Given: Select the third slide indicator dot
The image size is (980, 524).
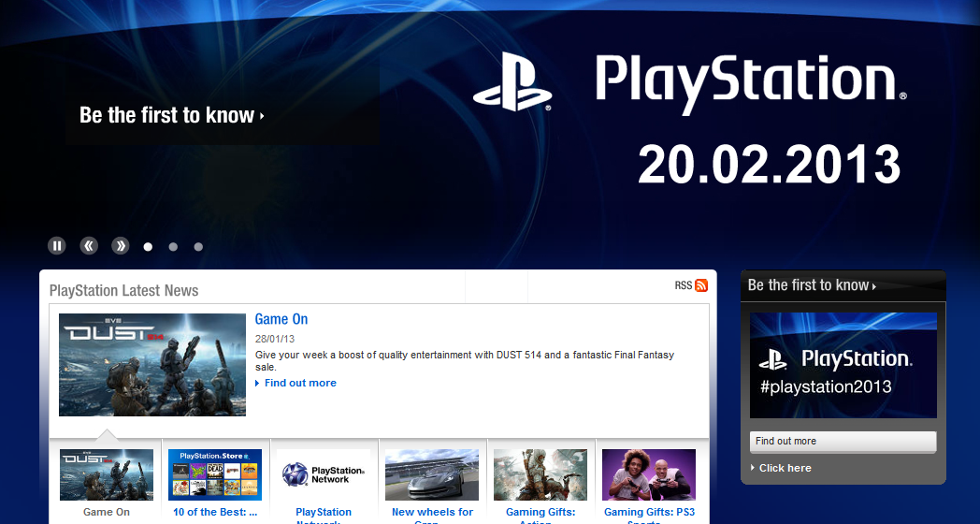Looking at the screenshot, I should pyautogui.click(x=198, y=247).
